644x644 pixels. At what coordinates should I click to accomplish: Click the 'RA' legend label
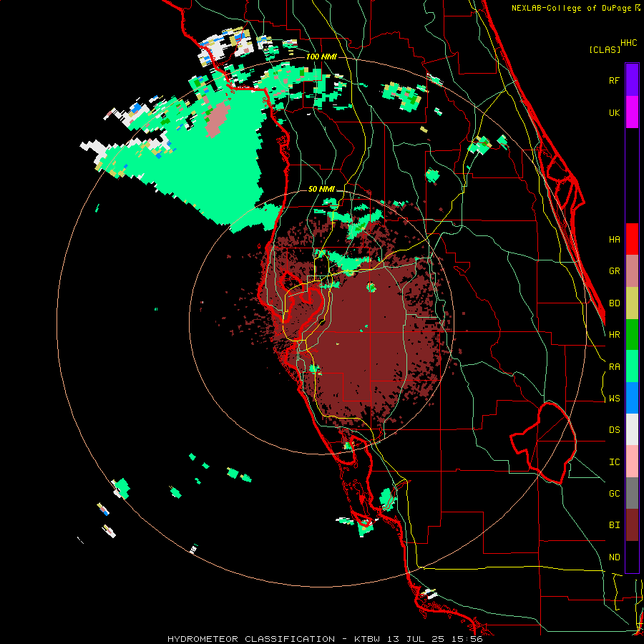614,367
